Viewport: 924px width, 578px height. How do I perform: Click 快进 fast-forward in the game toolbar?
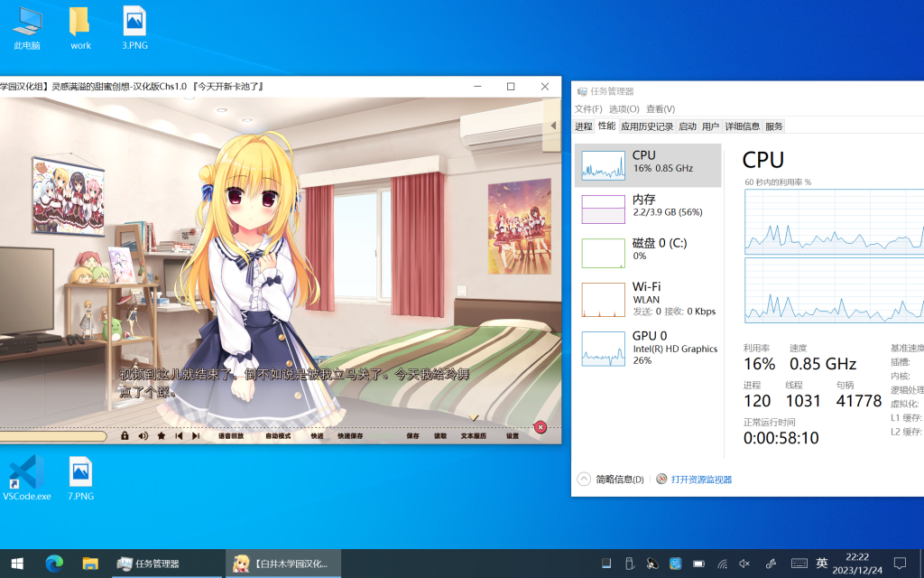point(318,436)
